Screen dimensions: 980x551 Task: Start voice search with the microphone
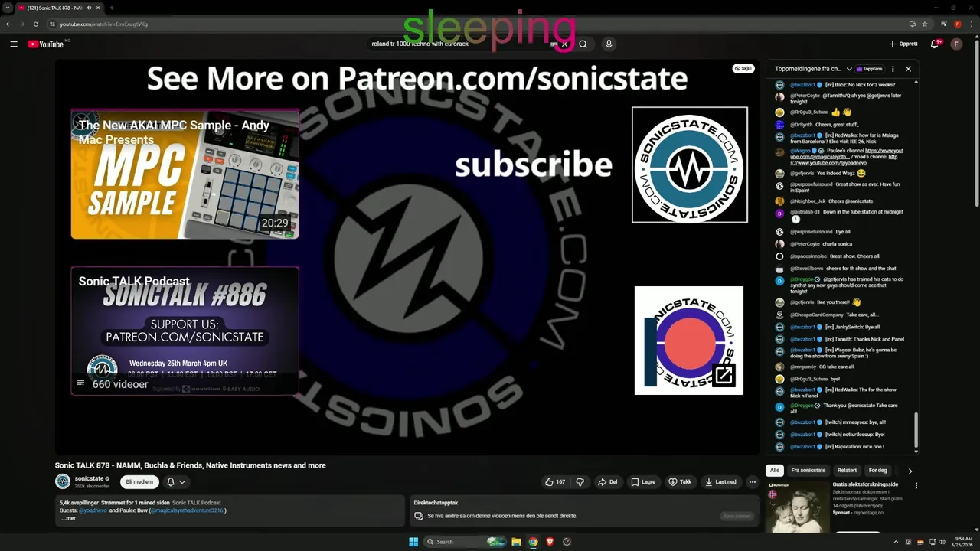pyautogui.click(x=609, y=44)
